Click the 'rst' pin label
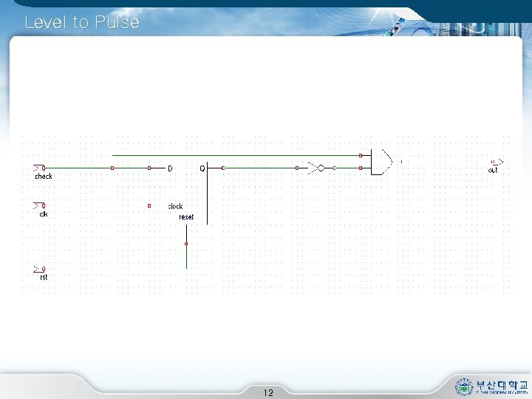 click(x=44, y=277)
